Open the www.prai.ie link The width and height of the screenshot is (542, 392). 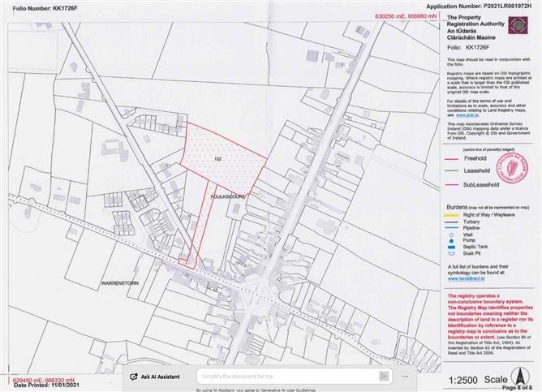[467, 115]
